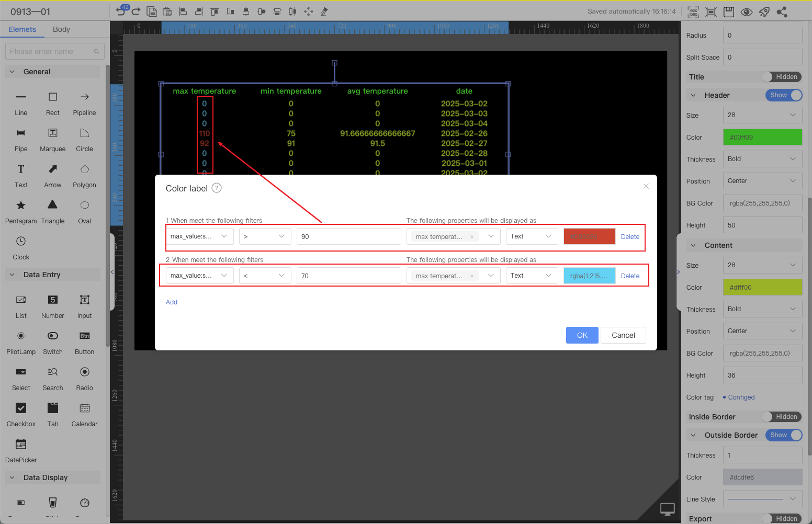812x524 pixels.
Task: Toggle the Inside Border switch
Action: 781,417
